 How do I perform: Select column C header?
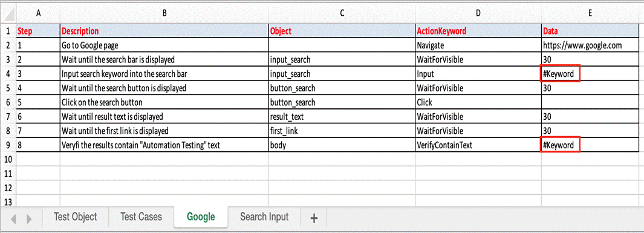tap(342, 13)
